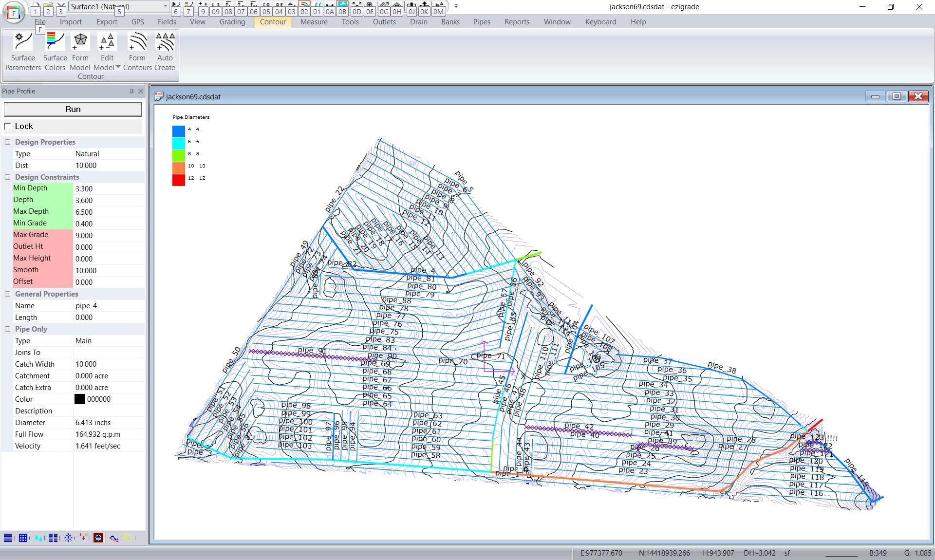Edit the Min Depth value field
This screenshot has height=560, width=935.
pyautogui.click(x=108, y=188)
